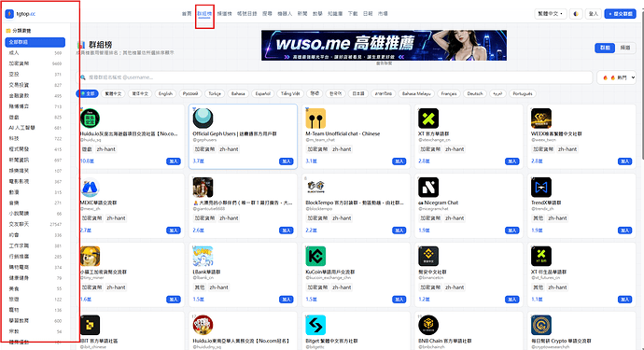Click the tgtop.cc lightning logo icon
The image size is (644, 350).
pos(9,14)
